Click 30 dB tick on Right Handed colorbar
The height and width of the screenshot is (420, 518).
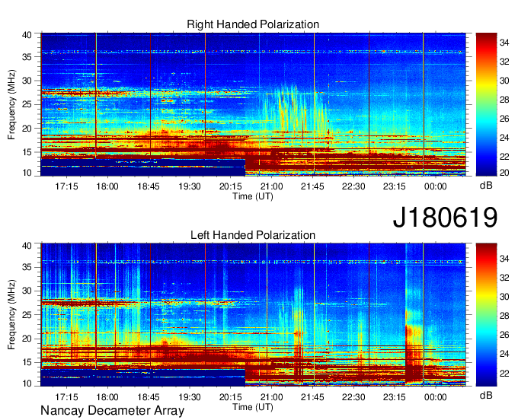pos(504,81)
